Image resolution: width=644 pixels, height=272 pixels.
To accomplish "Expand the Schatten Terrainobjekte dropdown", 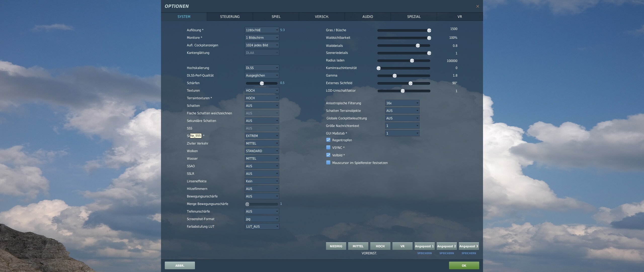I will coord(402,111).
